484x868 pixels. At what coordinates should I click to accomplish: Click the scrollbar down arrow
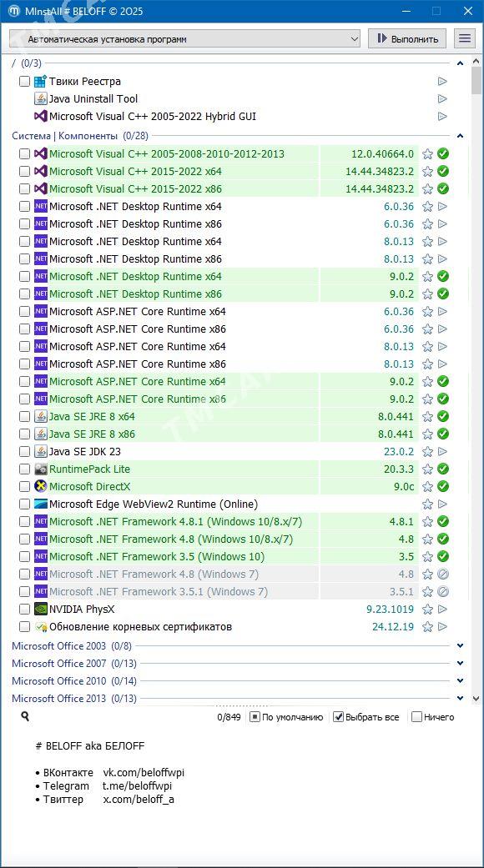[x=476, y=700]
